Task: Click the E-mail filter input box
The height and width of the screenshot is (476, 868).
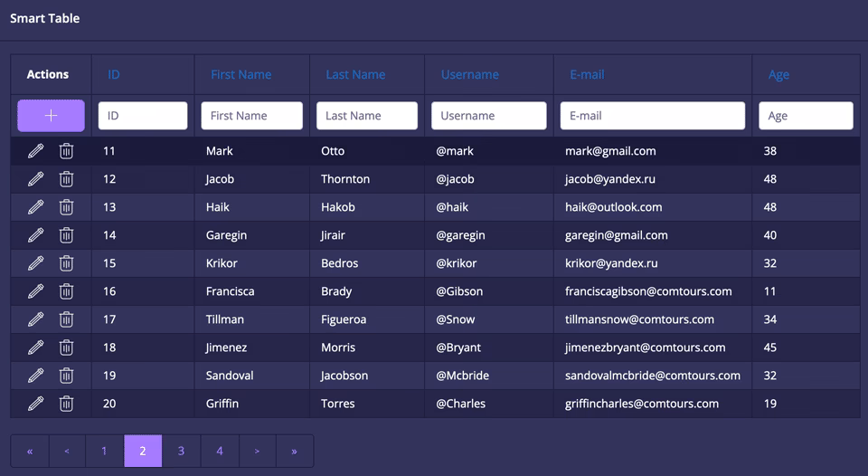Action: pos(652,116)
